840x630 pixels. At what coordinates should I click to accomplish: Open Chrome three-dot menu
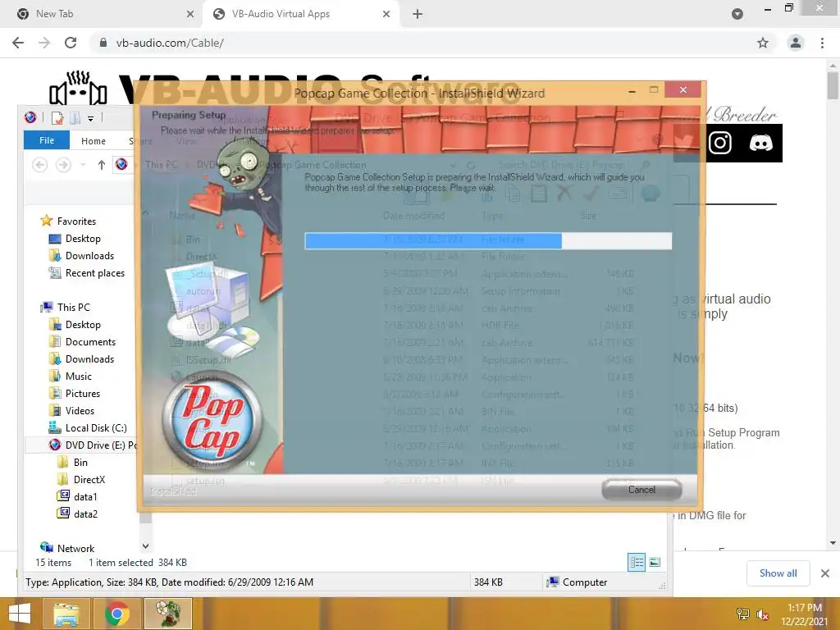click(x=822, y=43)
